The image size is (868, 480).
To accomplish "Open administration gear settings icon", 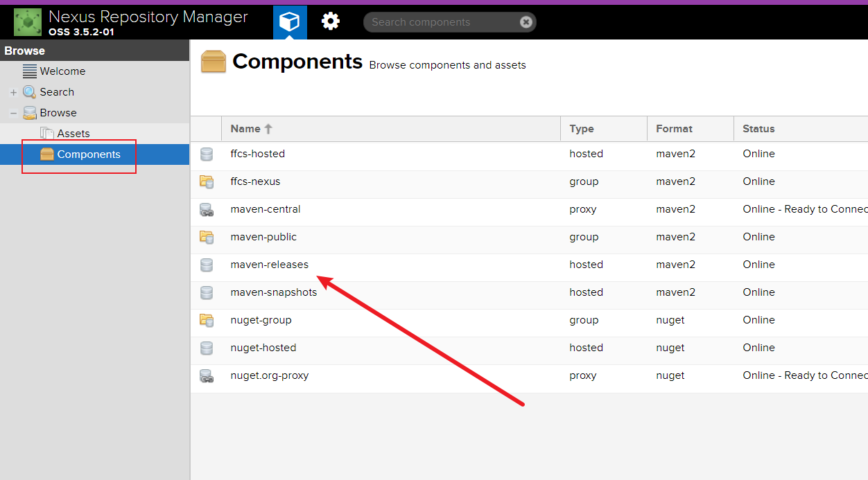I will 331,22.
